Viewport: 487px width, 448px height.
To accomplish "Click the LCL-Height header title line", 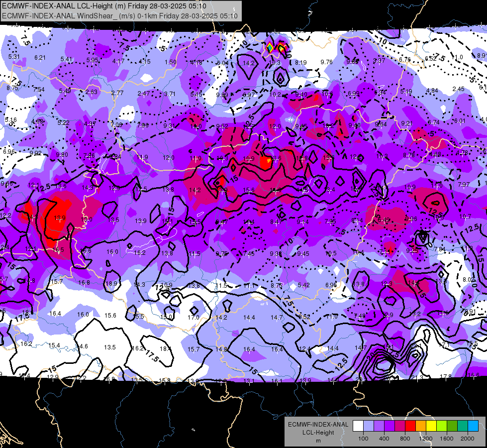I will click(104, 6).
